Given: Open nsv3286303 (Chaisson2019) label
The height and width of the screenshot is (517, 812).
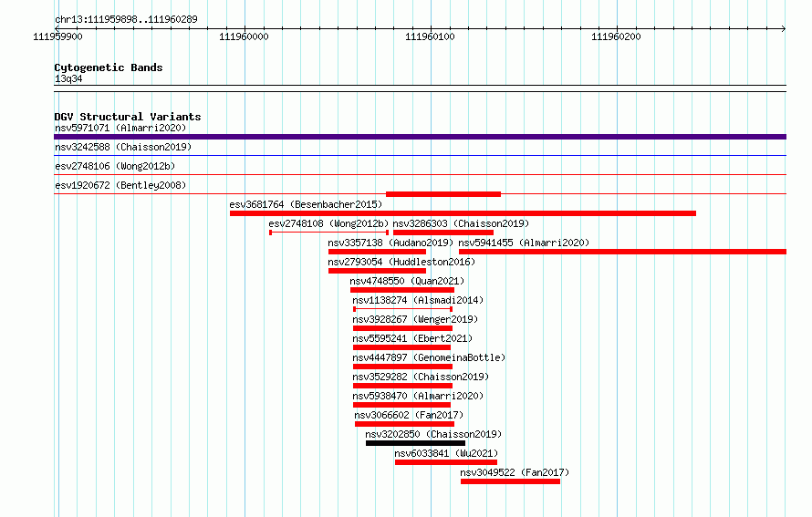Looking at the screenshot, I should coord(461,223).
